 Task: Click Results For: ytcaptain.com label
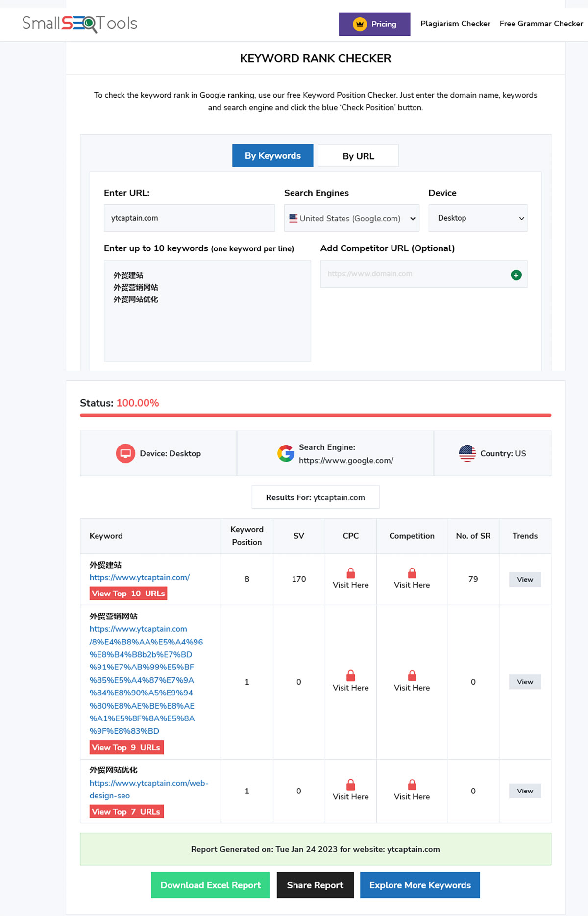(x=316, y=497)
